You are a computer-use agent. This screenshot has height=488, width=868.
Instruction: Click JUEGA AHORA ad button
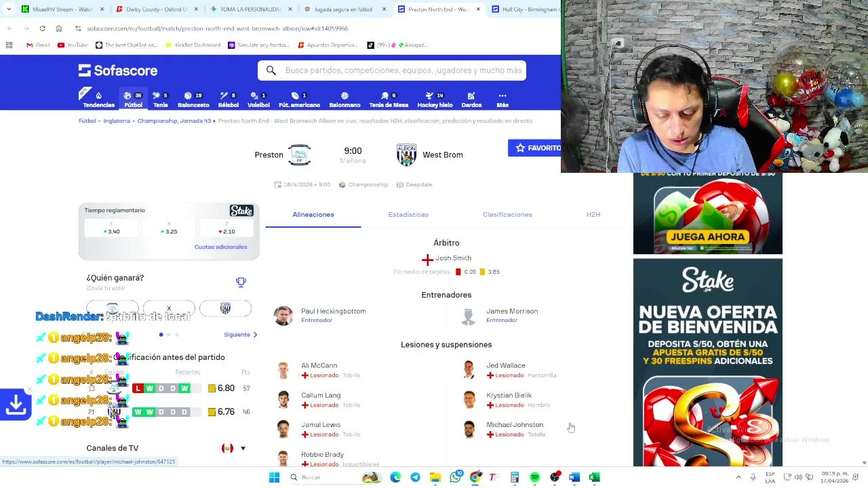[x=708, y=237]
